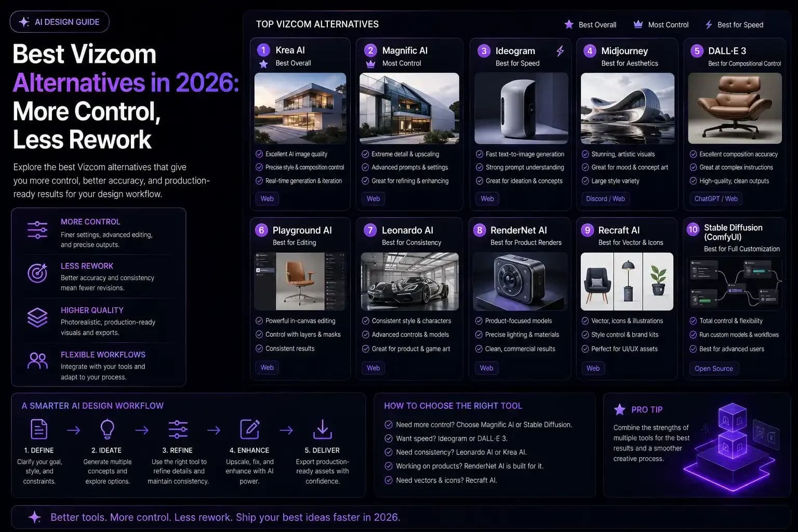The height and width of the screenshot is (532, 798).
Task: Click the Enhance pencil-edit icon
Action: [250, 429]
